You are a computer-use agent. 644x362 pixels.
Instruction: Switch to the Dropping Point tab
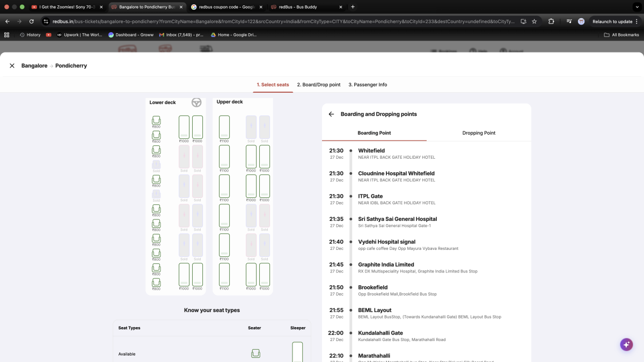tap(479, 133)
